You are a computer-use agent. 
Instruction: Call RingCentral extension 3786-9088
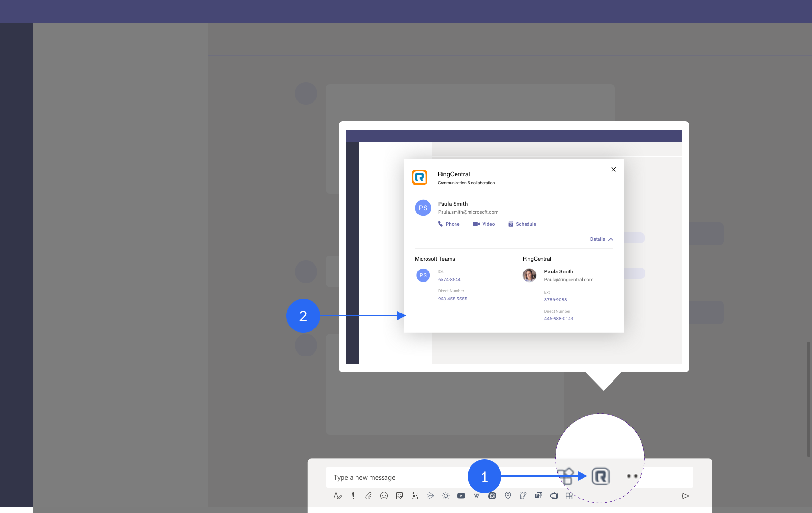pyautogui.click(x=556, y=300)
